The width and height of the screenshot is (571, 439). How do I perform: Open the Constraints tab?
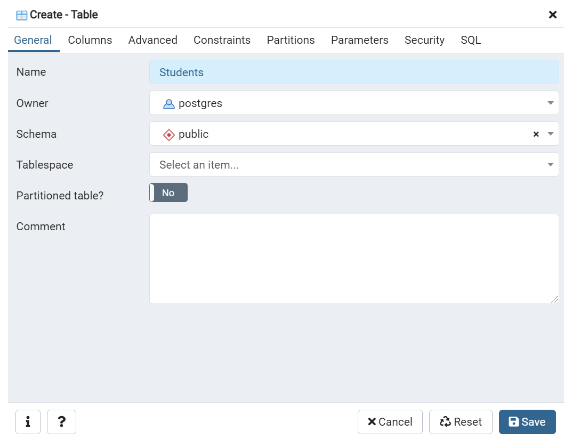pos(222,40)
